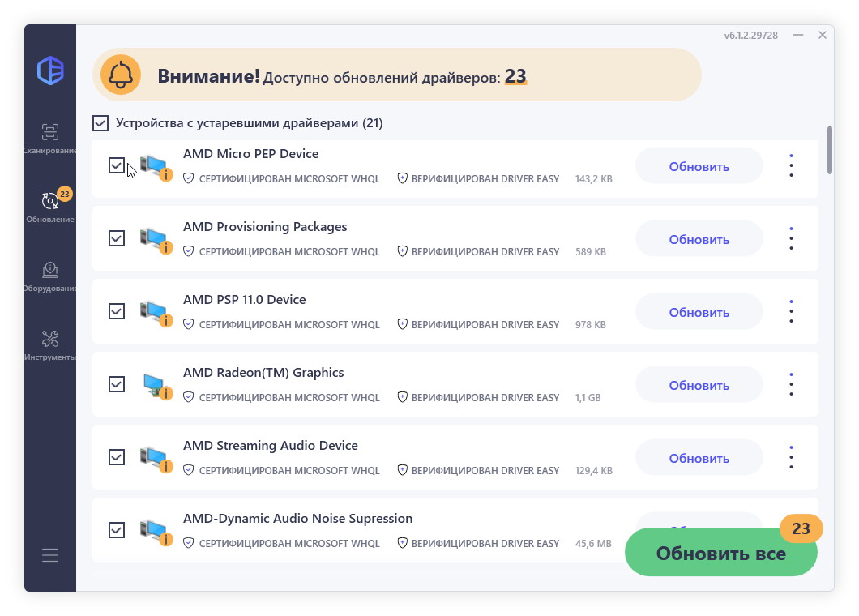Open more options for AMD Provisioning Packages
859x616 pixels.
coord(791,238)
